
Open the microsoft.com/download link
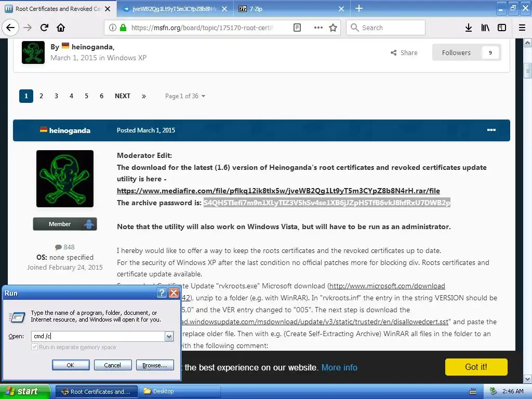(387, 286)
